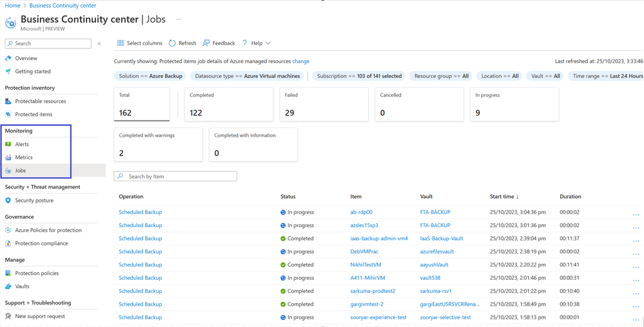Open the Datasource type filter pill

pyautogui.click(x=248, y=76)
